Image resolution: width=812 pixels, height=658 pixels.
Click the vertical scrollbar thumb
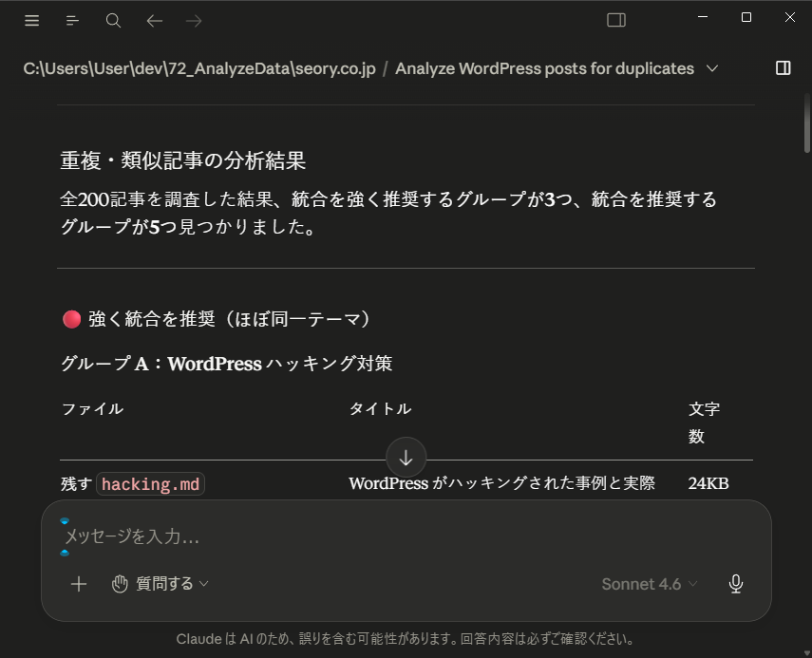(x=807, y=122)
